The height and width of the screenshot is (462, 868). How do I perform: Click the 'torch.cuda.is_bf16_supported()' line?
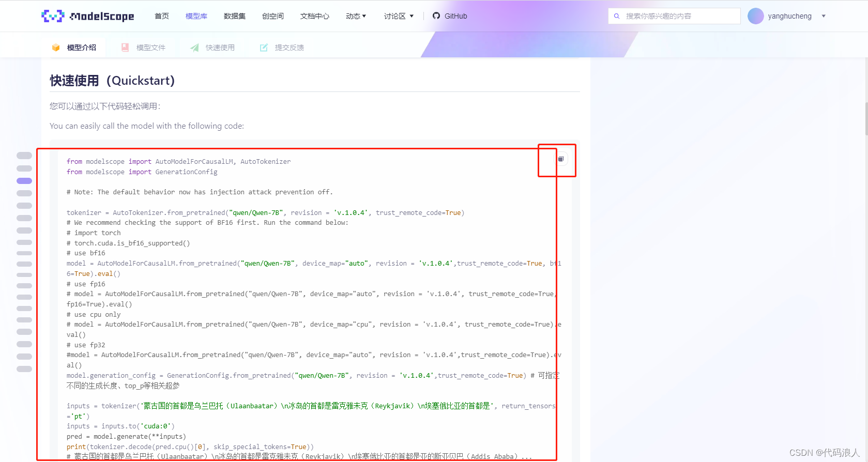click(x=128, y=243)
